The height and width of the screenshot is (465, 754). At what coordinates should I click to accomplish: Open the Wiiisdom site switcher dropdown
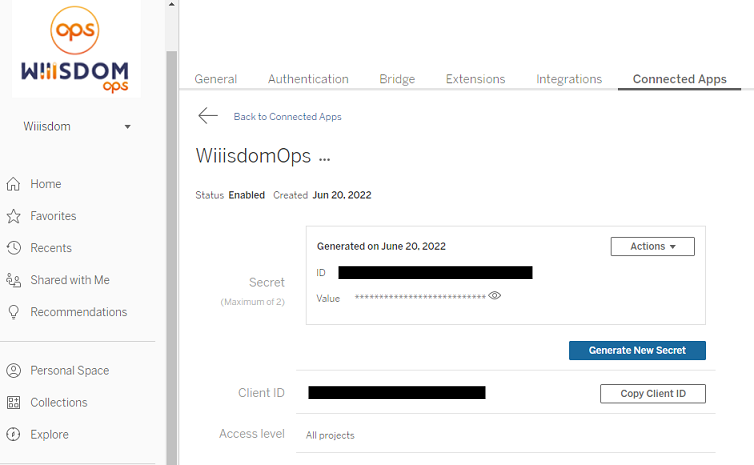(77, 126)
